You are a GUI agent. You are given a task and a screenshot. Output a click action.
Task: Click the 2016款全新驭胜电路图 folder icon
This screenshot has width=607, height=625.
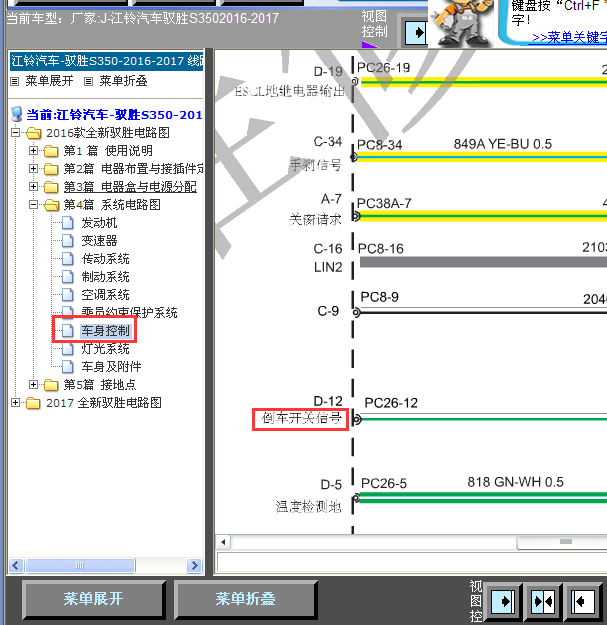point(33,133)
